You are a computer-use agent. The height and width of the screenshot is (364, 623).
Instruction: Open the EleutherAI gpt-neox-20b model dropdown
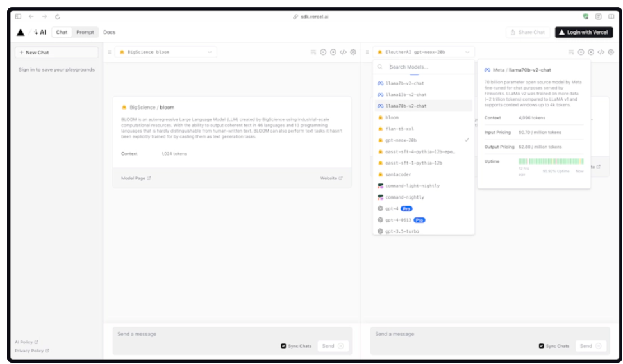point(424,52)
